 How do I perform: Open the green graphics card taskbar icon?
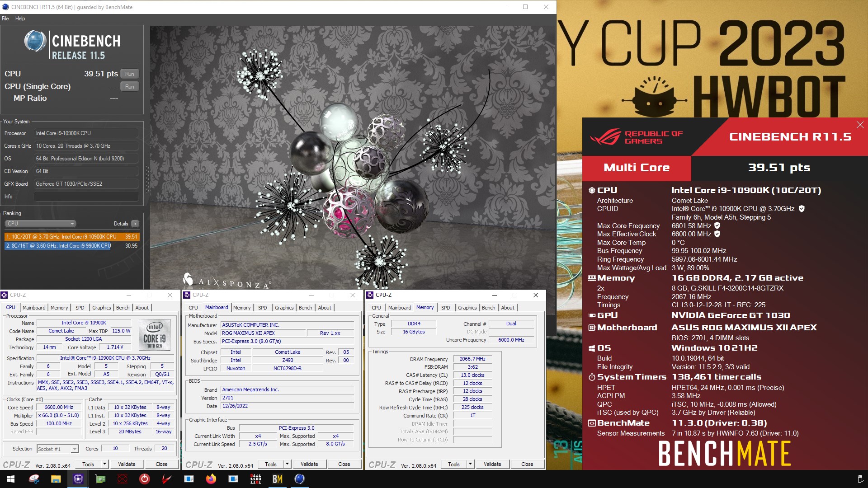point(100,479)
